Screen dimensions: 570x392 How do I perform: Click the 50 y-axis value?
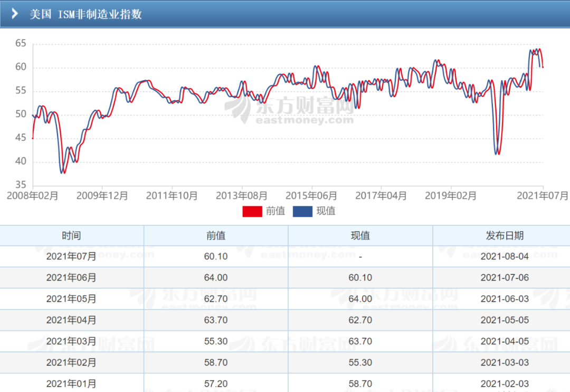point(21,114)
